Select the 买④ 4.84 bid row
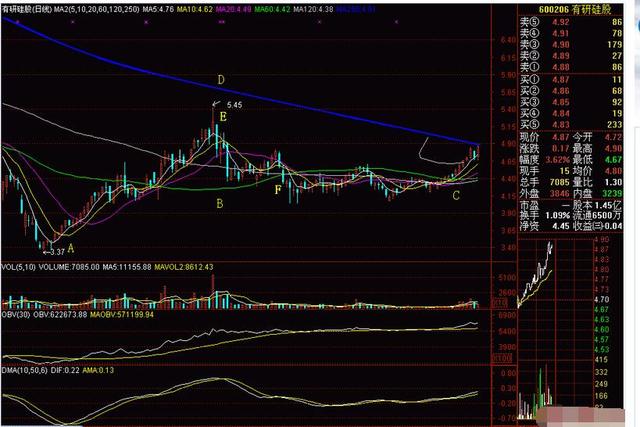 pos(571,113)
